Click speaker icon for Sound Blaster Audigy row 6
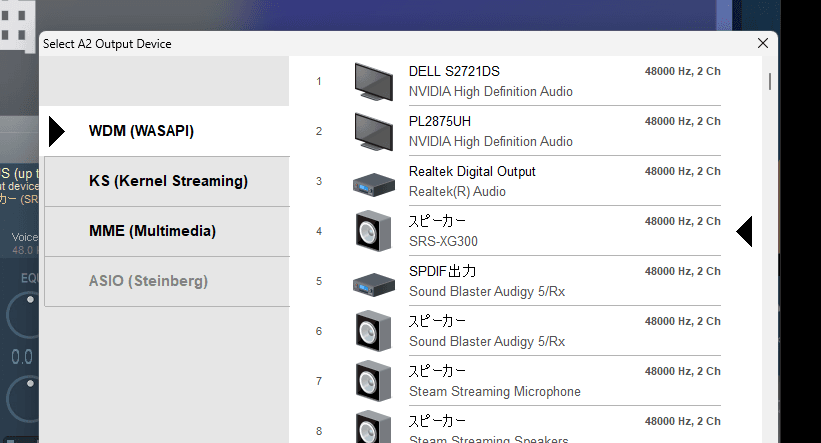This screenshot has height=443, width=821. (373, 331)
